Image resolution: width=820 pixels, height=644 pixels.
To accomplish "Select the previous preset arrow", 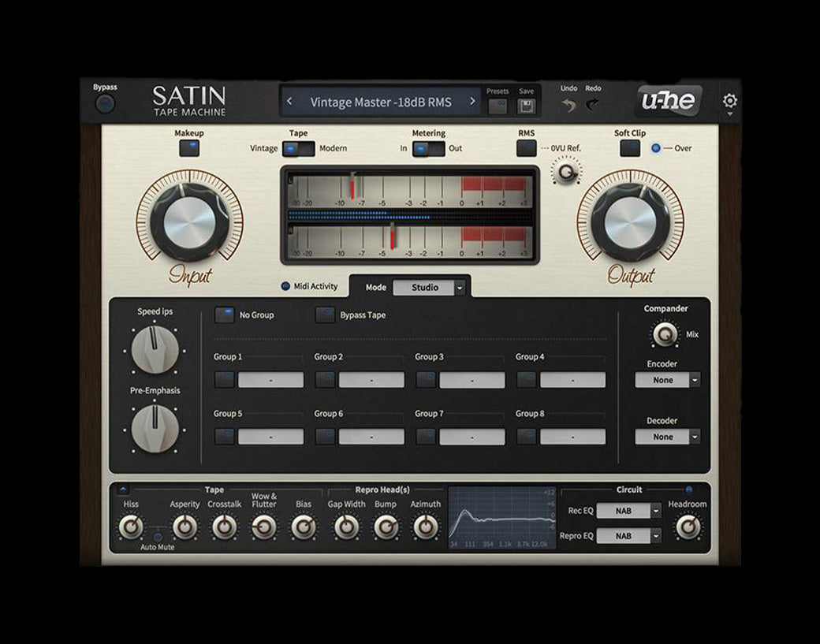I will (x=289, y=102).
